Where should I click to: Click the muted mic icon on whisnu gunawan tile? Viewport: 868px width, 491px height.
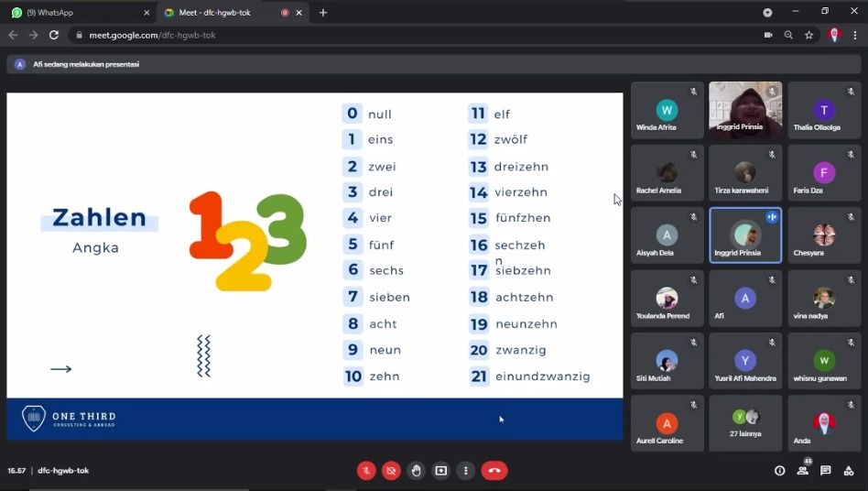851,343
